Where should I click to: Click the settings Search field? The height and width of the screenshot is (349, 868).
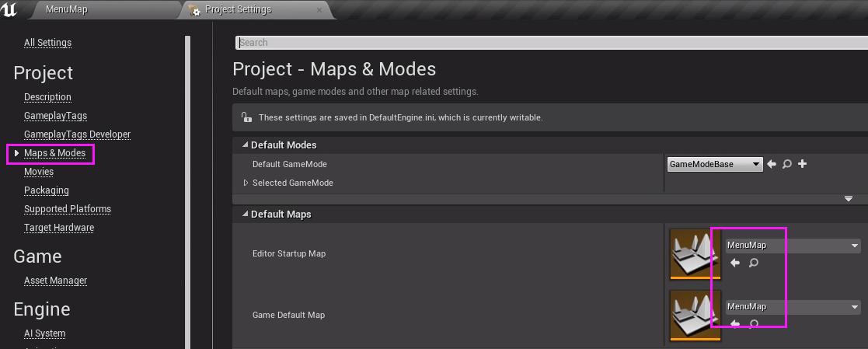pos(552,43)
